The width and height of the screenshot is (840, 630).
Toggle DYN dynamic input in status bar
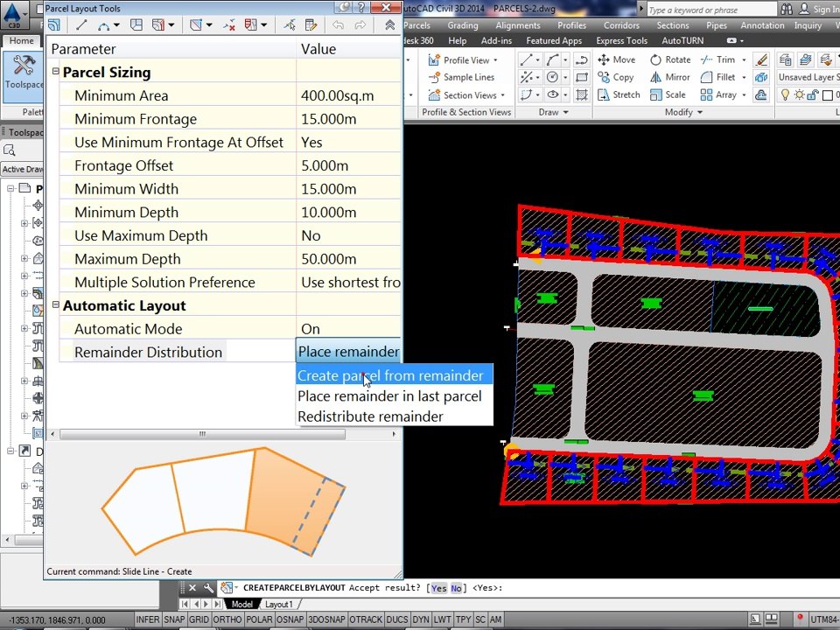click(421, 619)
